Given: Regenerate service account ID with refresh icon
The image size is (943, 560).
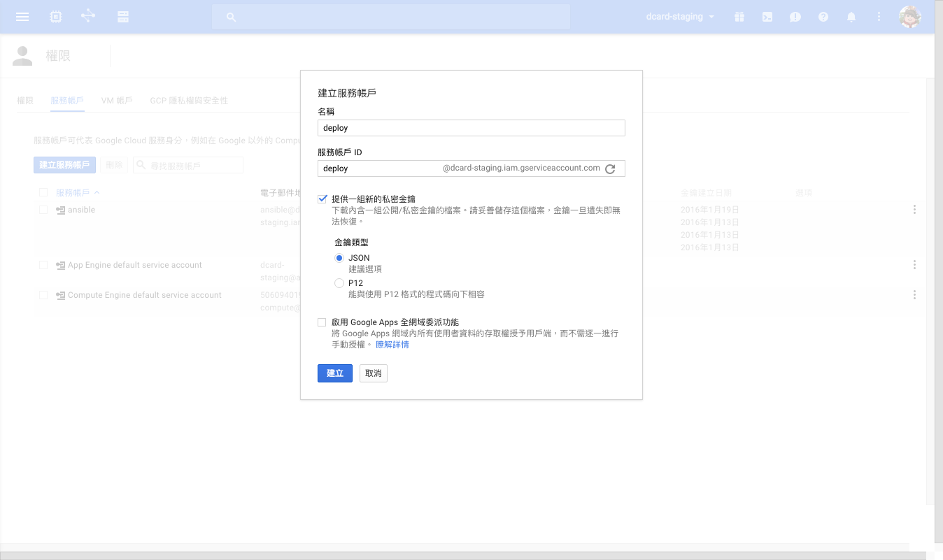Looking at the screenshot, I should 610,168.
